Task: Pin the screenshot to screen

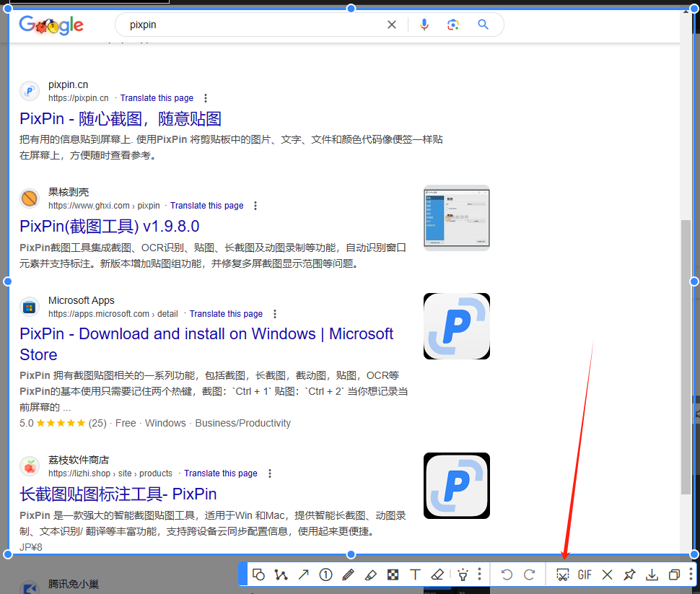Action: (x=629, y=575)
